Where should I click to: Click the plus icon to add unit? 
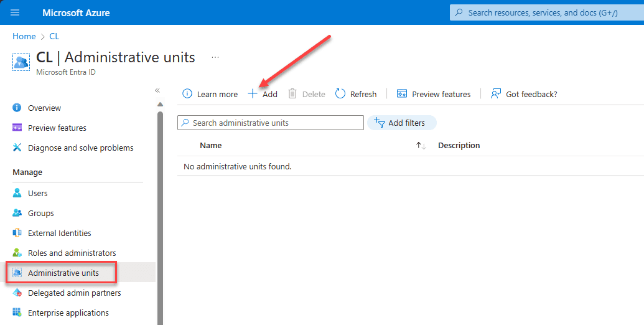253,93
